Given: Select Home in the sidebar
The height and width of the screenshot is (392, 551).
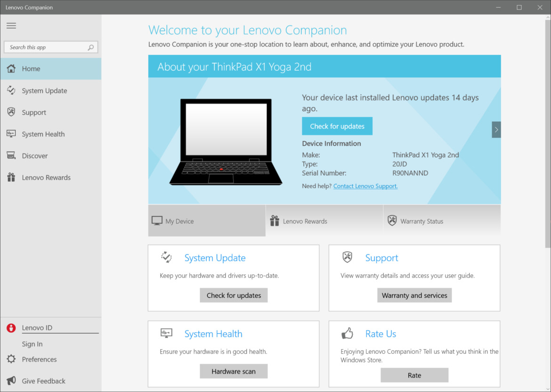Looking at the screenshot, I should point(51,69).
